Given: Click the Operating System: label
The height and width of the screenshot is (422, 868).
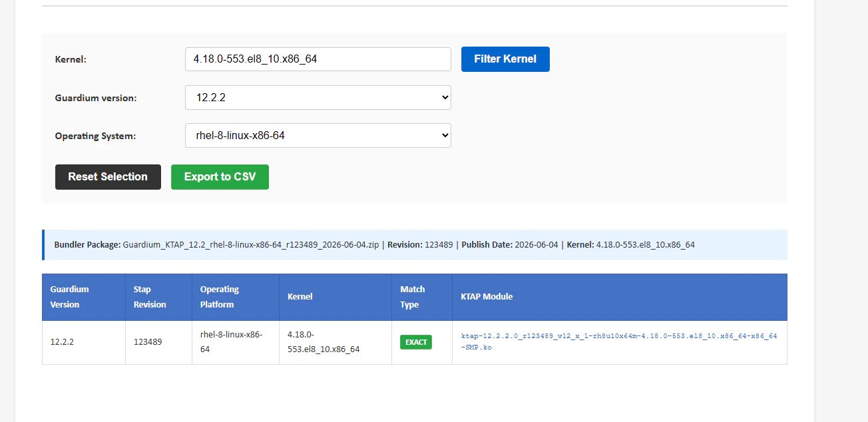Looking at the screenshot, I should [x=95, y=136].
